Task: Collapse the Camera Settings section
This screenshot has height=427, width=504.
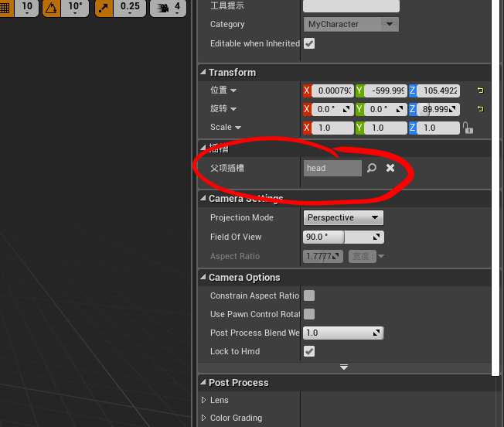Action: coord(203,198)
